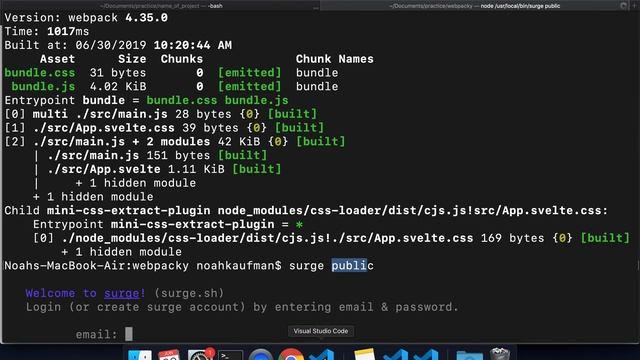640x360 pixels.
Task: Click the '4.02 KiB' size value
Action: click(x=118, y=87)
